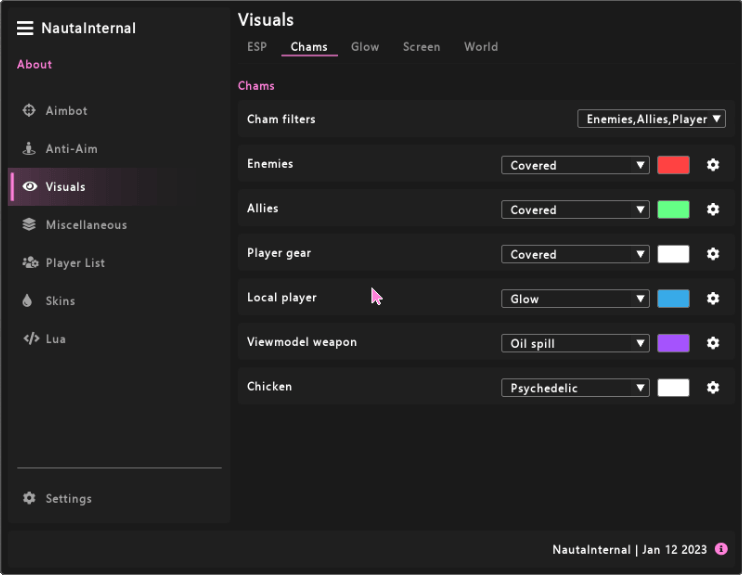Go to the Anti-Aim section
The width and height of the screenshot is (742, 575).
click(71, 149)
